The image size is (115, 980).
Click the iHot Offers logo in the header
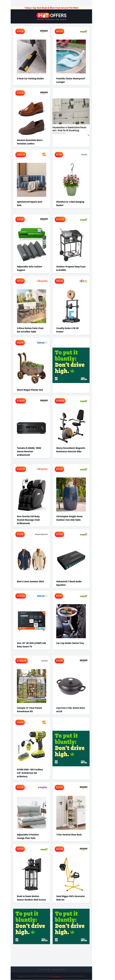point(51,16)
